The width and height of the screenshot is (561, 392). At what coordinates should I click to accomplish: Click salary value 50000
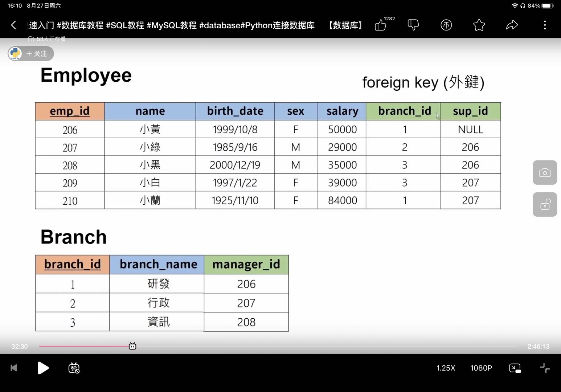(x=342, y=130)
